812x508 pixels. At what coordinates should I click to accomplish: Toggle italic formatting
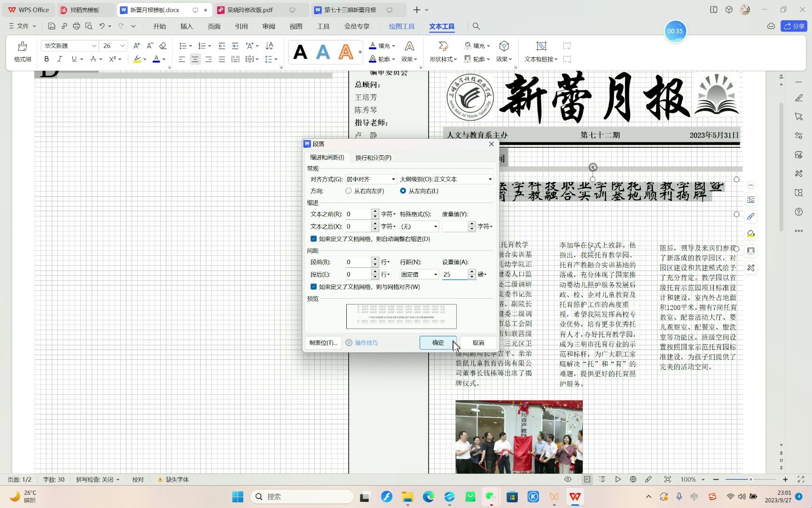(x=60, y=59)
